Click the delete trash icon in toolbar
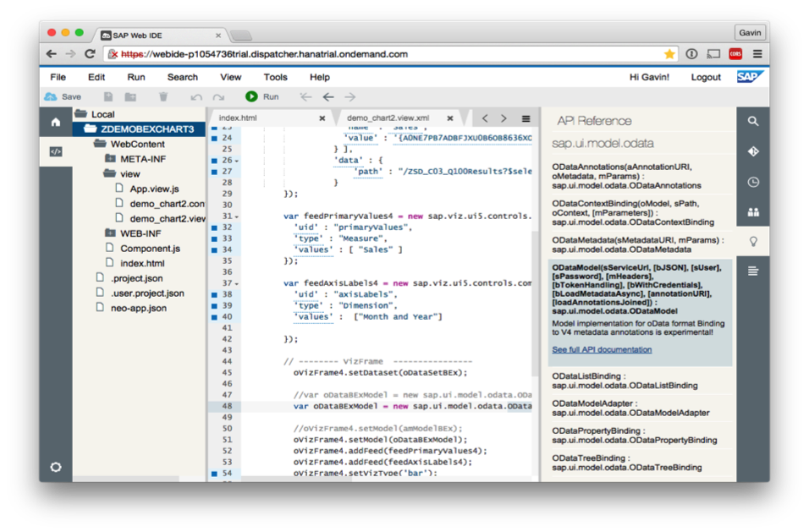The image size is (809, 532). [163, 96]
